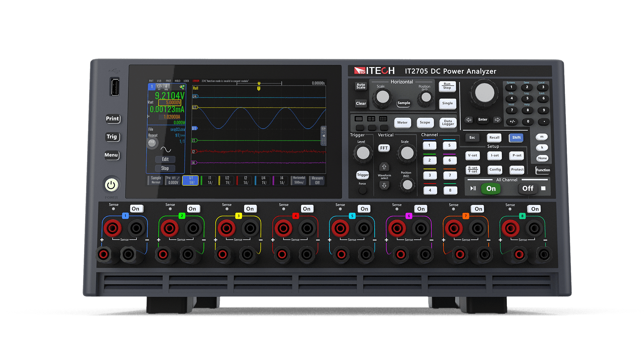Image resolution: width=644 pixels, height=362 pixels.
Task: Tap the Measure Off softkey
Action: 317,180
